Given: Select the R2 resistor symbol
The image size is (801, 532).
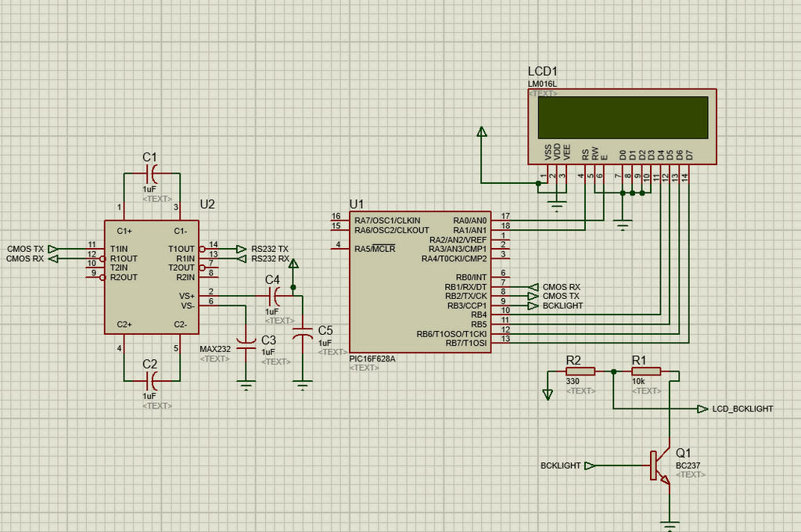Looking at the screenshot, I should click(x=580, y=372).
